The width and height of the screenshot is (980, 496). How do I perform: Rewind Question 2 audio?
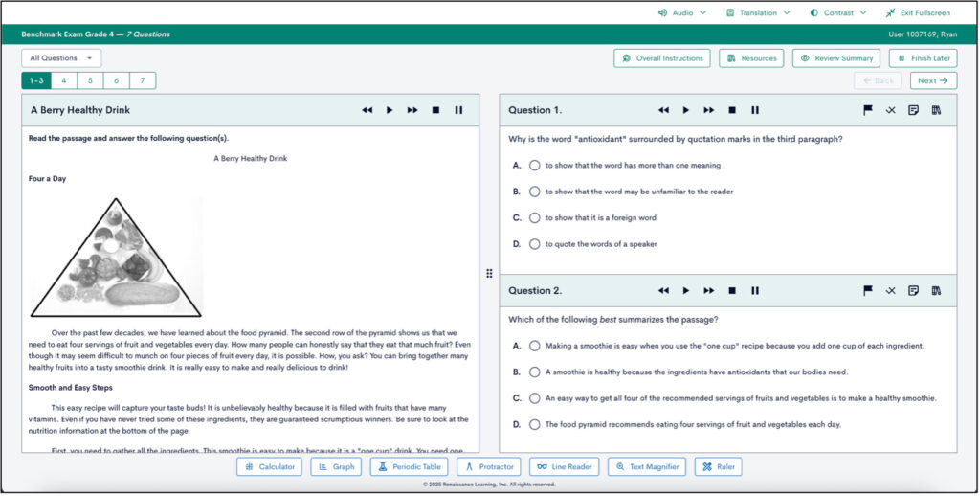(x=663, y=291)
